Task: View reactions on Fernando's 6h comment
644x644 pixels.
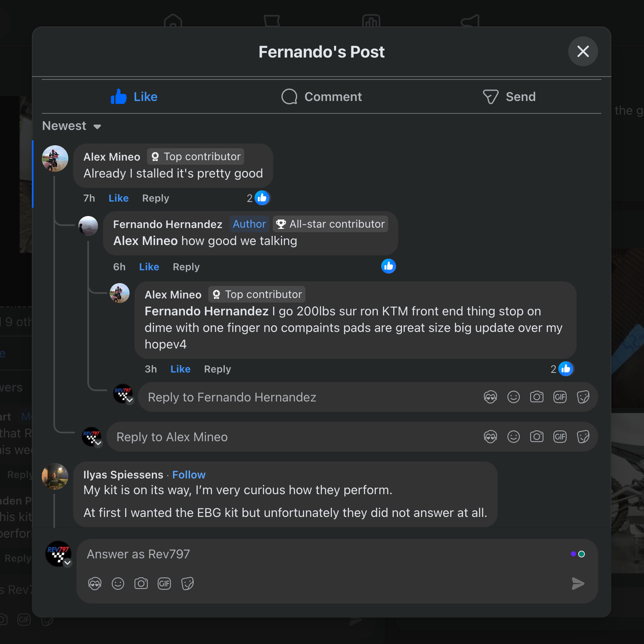Action: click(x=388, y=267)
